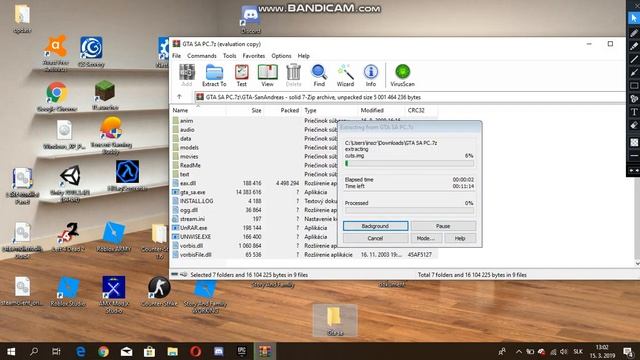
Task: Open Bandicam drawing color picker
Action: 633,142
